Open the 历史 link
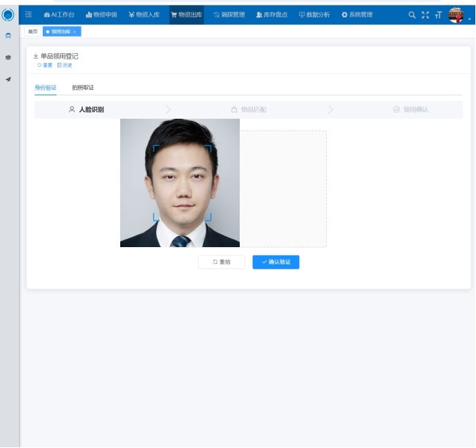The image size is (476, 448). click(x=65, y=65)
